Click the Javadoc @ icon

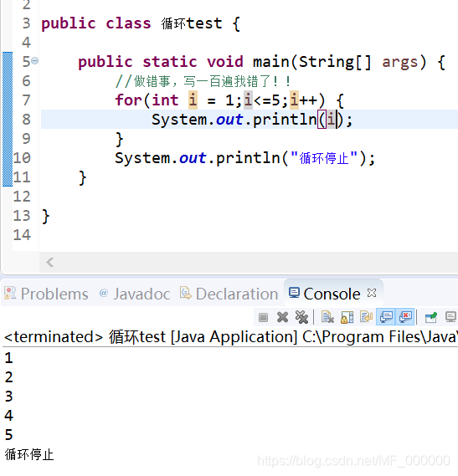[x=104, y=293]
